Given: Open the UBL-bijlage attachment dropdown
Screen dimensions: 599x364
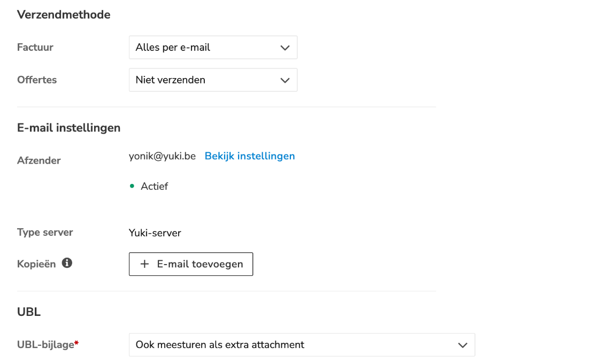Looking at the screenshot, I should click(302, 345).
